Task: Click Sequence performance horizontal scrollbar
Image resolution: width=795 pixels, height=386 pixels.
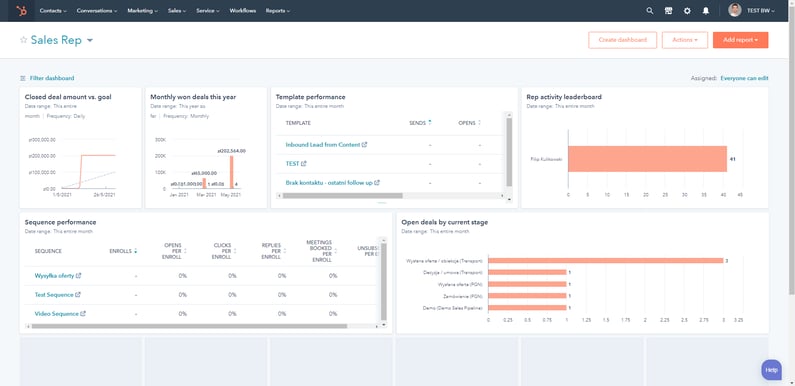Action: (x=189, y=326)
